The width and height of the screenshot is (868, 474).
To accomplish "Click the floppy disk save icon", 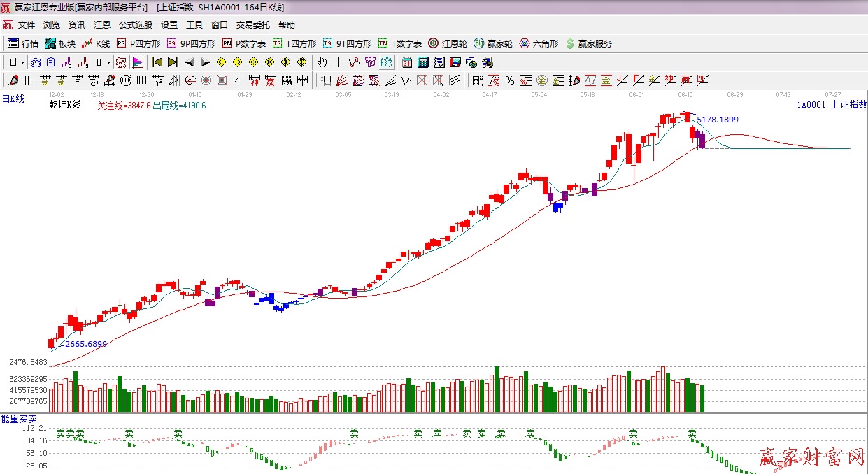I will coord(455,62).
